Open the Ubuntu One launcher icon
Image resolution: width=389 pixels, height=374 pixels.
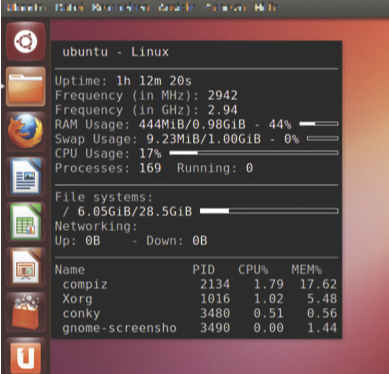click(25, 356)
